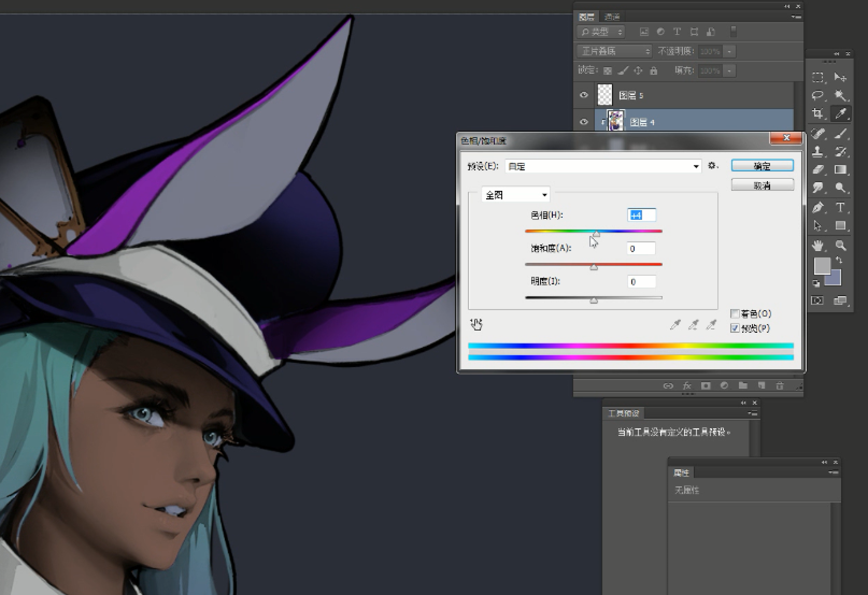Hide 图层 5 with its eye icon

click(x=584, y=95)
